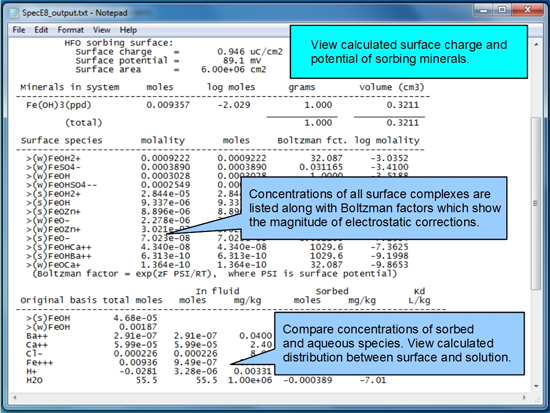Click the Fe(OH)3(ppd) mineral row

click(x=222, y=105)
